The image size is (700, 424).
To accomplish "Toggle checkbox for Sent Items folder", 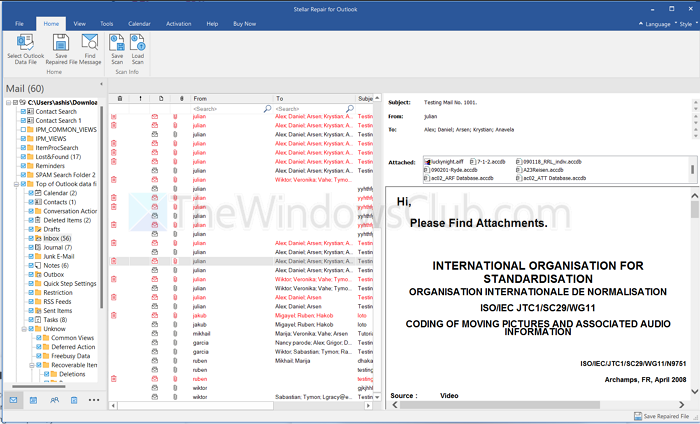I will [x=31, y=310].
